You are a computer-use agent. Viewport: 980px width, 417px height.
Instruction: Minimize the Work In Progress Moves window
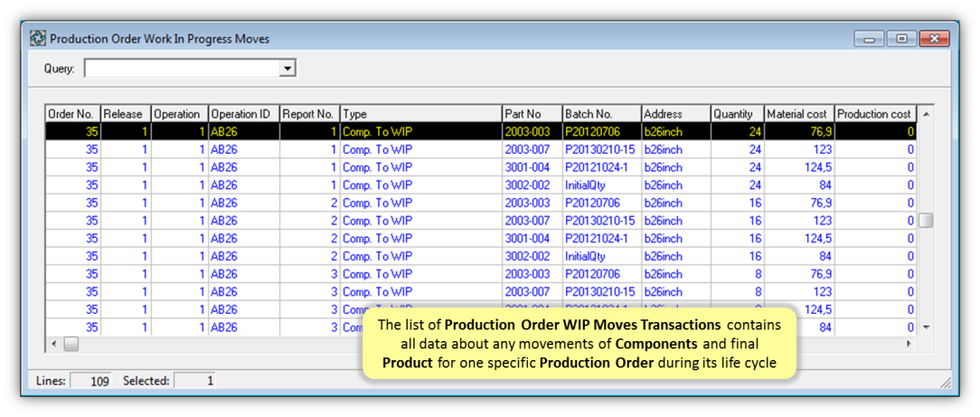871,39
